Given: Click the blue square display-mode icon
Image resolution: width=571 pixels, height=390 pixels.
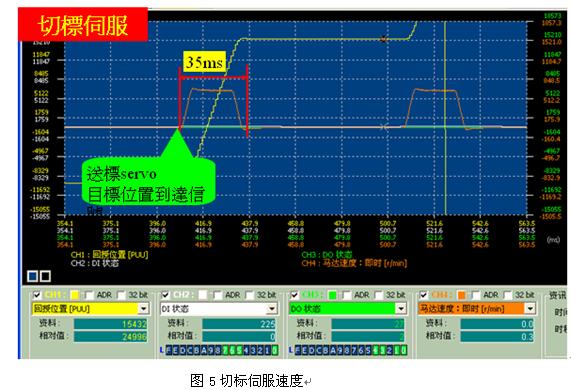Looking at the screenshot, I should pos(32,276).
